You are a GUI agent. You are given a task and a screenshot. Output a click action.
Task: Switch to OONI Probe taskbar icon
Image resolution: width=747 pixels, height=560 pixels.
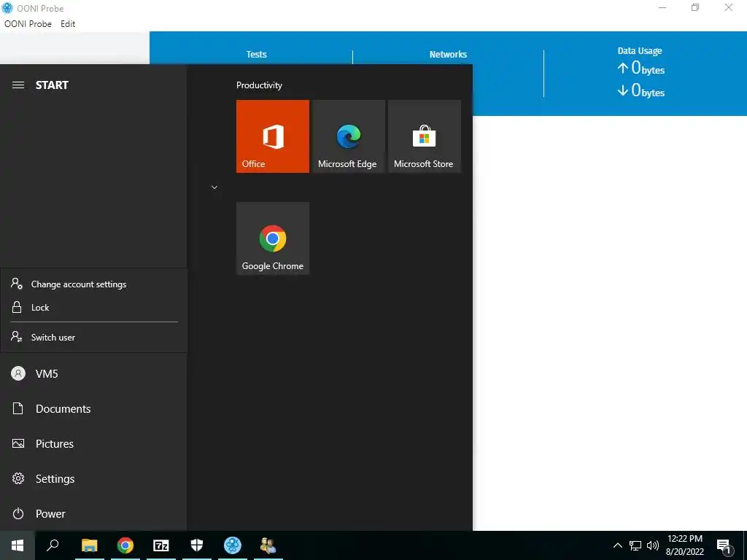point(233,545)
